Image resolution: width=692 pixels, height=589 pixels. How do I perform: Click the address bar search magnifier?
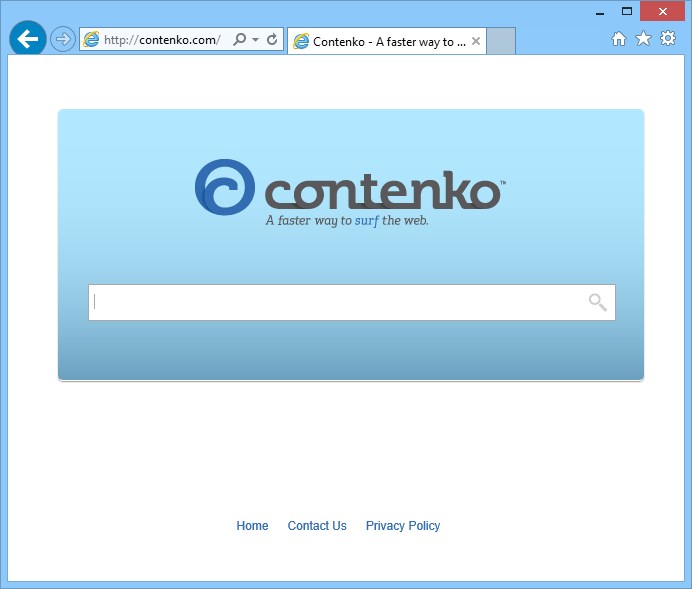(240, 39)
